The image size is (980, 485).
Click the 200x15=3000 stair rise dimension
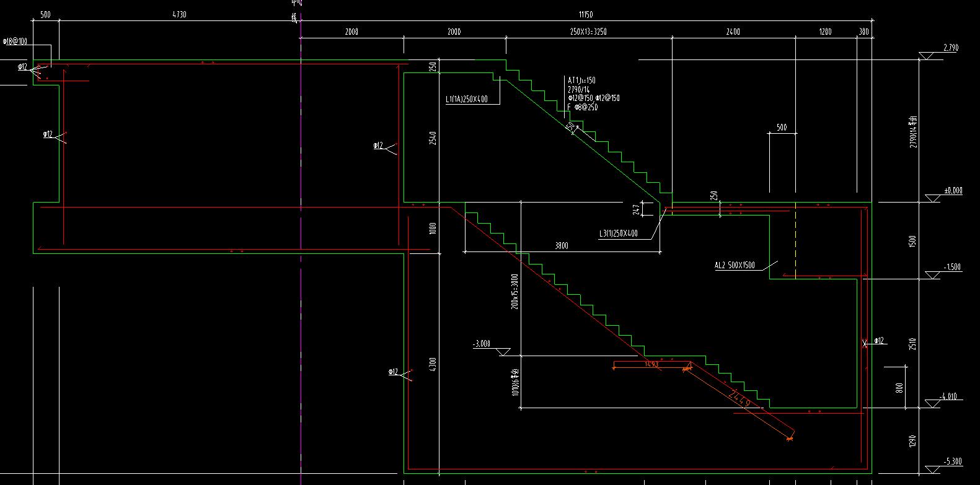(x=514, y=292)
